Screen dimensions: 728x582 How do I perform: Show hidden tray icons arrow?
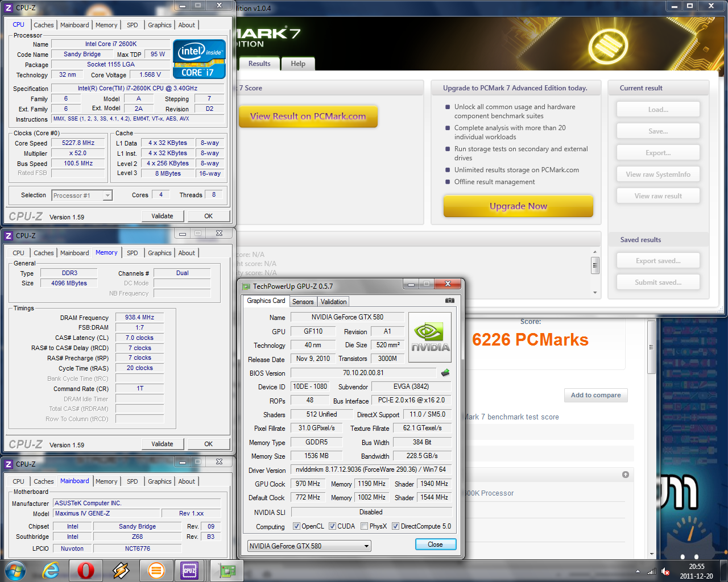pos(638,572)
